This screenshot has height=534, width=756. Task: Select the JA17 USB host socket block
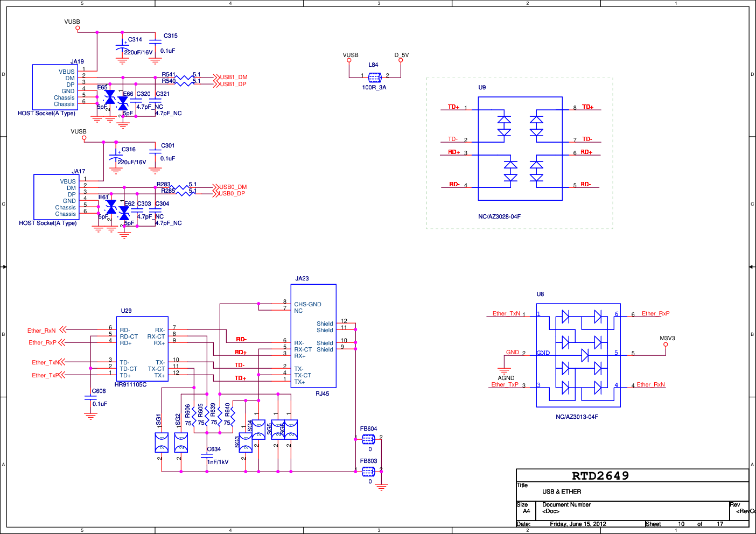click(x=57, y=197)
